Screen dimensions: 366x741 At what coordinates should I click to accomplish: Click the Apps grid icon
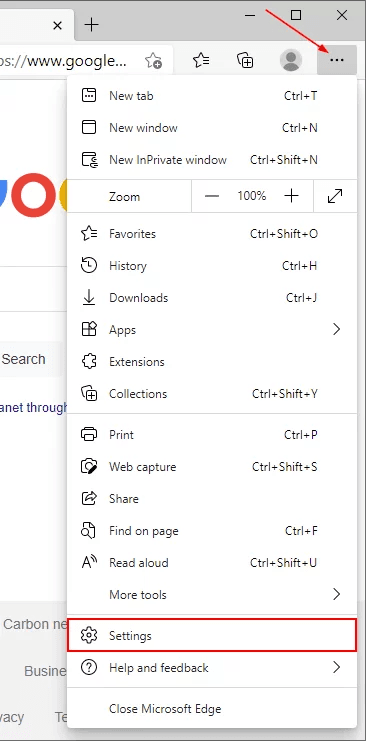coord(89,329)
